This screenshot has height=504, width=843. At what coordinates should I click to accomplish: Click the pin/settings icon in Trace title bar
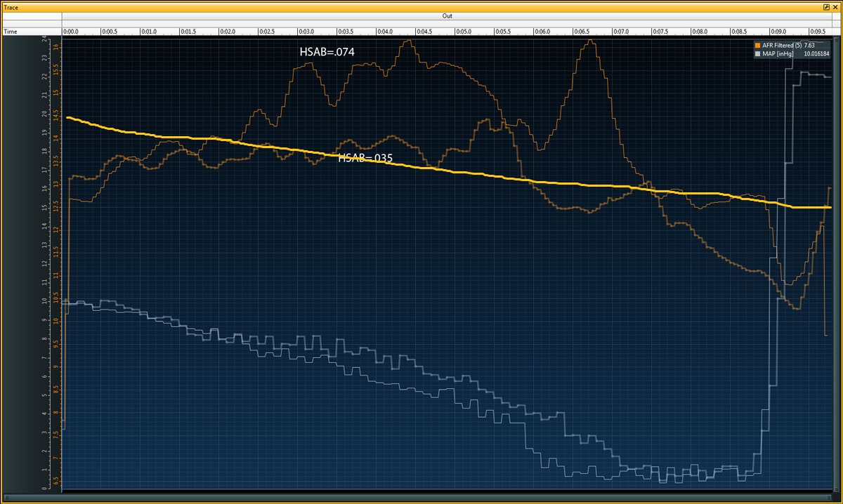coord(826,6)
